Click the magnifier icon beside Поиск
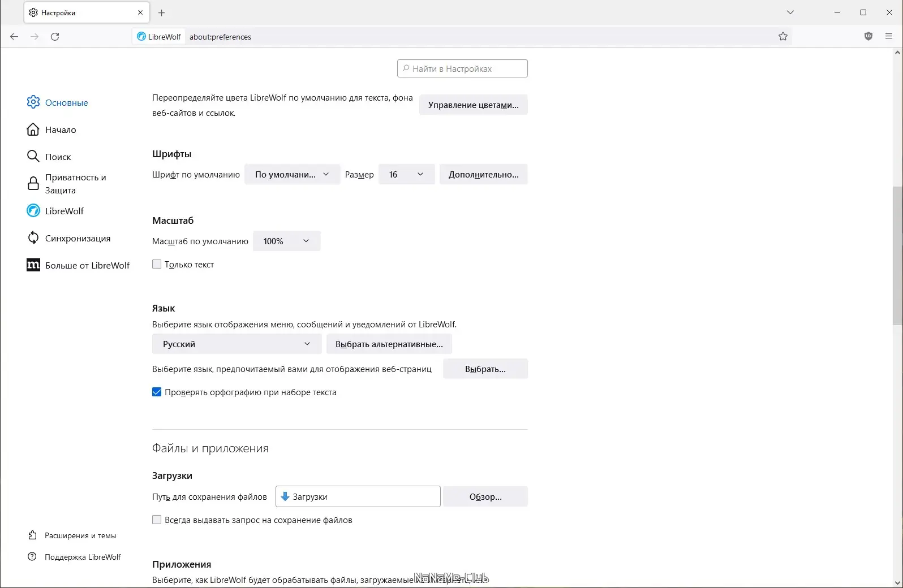Viewport: 903px width, 588px height. [x=33, y=157]
